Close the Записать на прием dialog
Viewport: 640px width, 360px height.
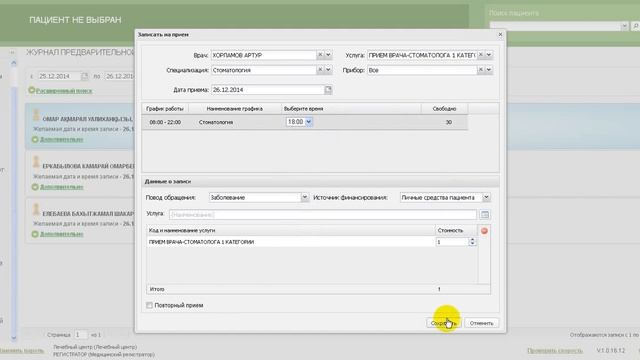500,35
